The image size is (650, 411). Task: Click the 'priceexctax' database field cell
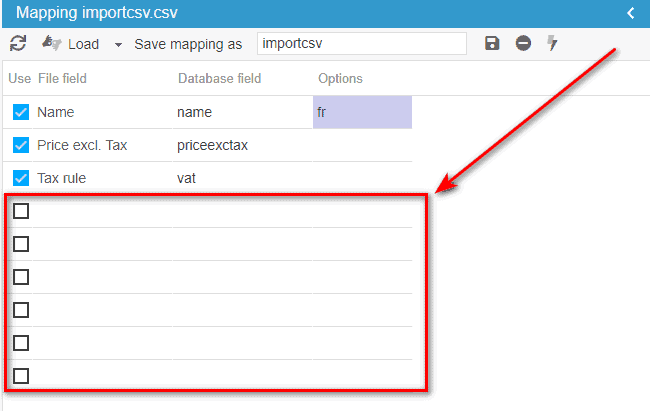coord(212,145)
